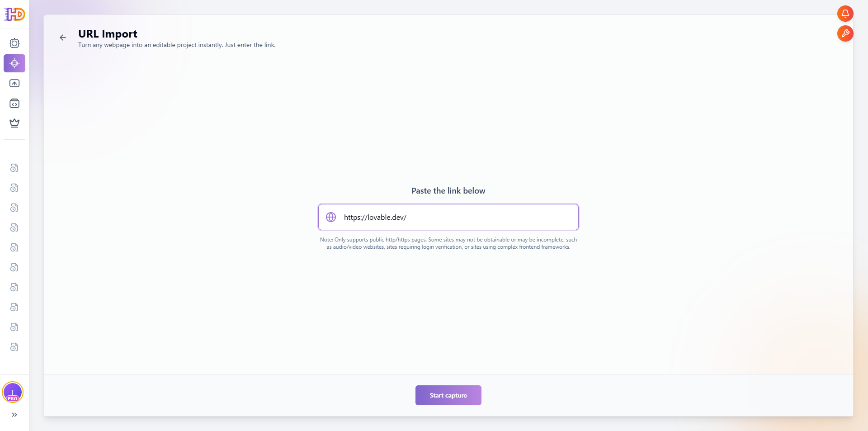Screen dimensions: 868x431
Task: Click the globe icon inside the link field
Action: pyautogui.click(x=331, y=217)
